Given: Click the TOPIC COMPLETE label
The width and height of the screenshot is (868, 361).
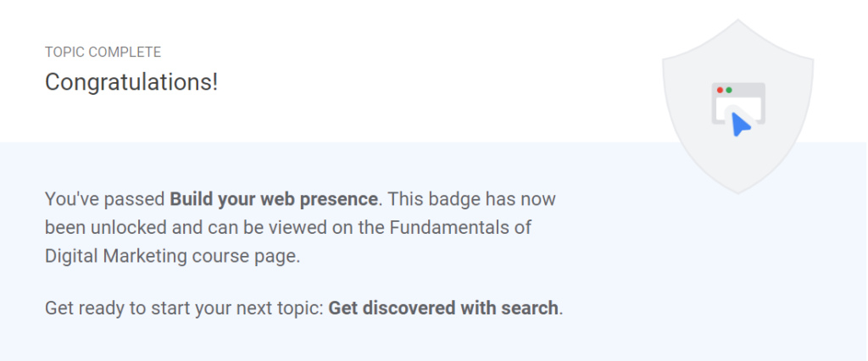Looking at the screenshot, I should point(103,53).
